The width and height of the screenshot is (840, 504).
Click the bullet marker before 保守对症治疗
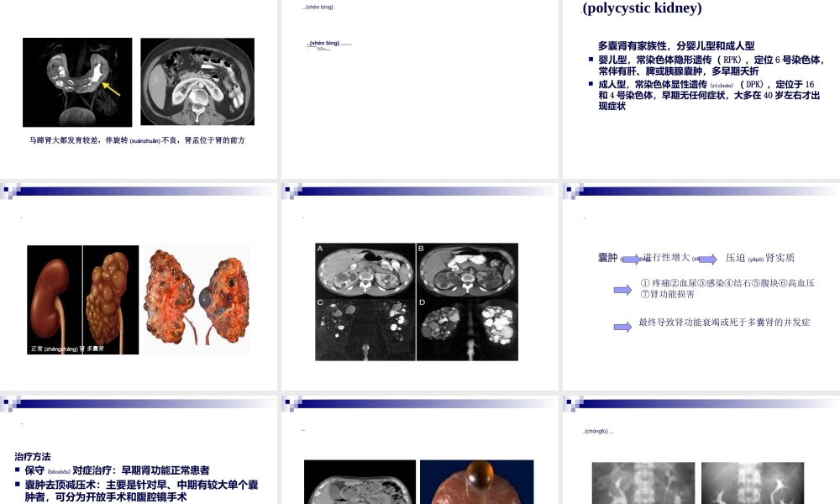click(17, 470)
